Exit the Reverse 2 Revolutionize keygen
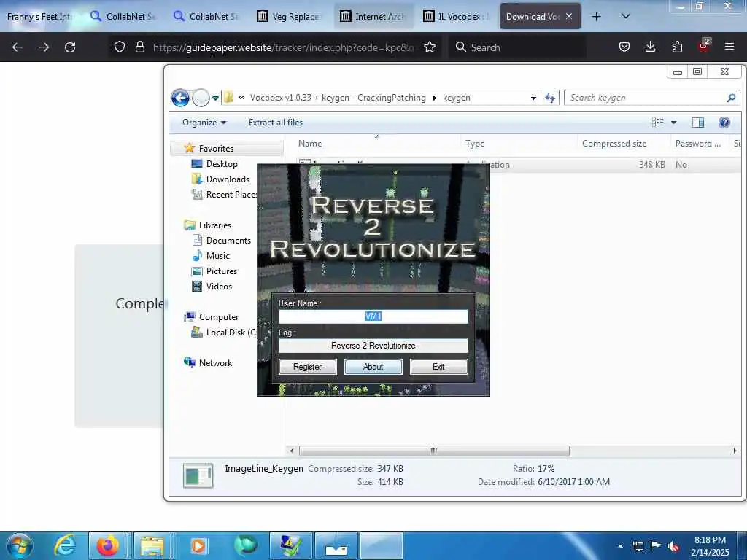Viewport: 747px width, 560px height. (438, 367)
